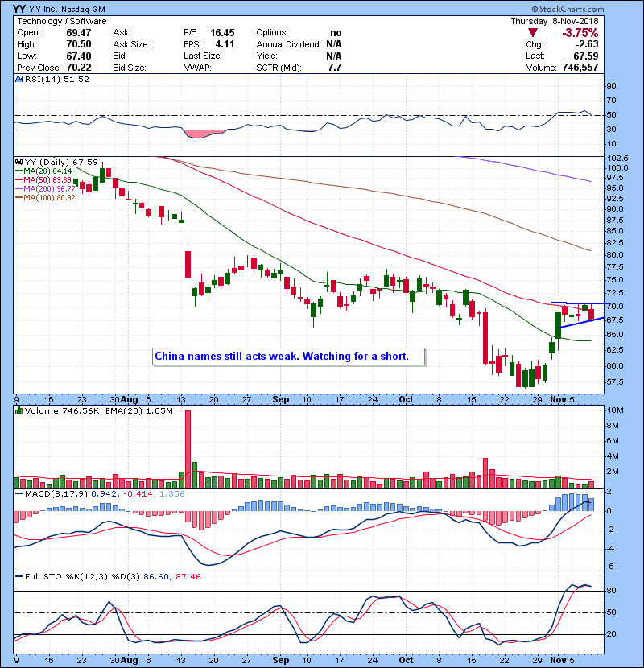
Task: Click the Annual Dividend label
Action: click(x=288, y=44)
